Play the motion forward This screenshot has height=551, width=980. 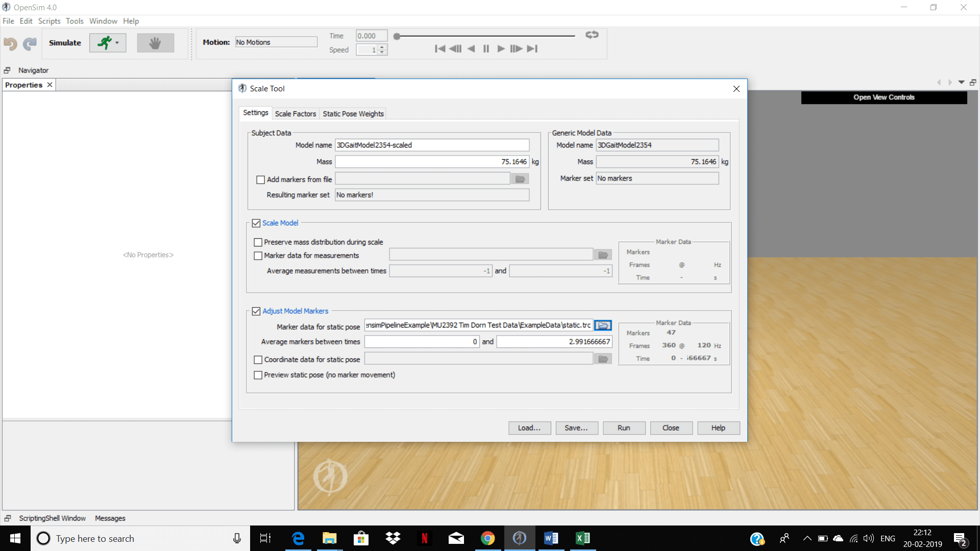coord(501,48)
